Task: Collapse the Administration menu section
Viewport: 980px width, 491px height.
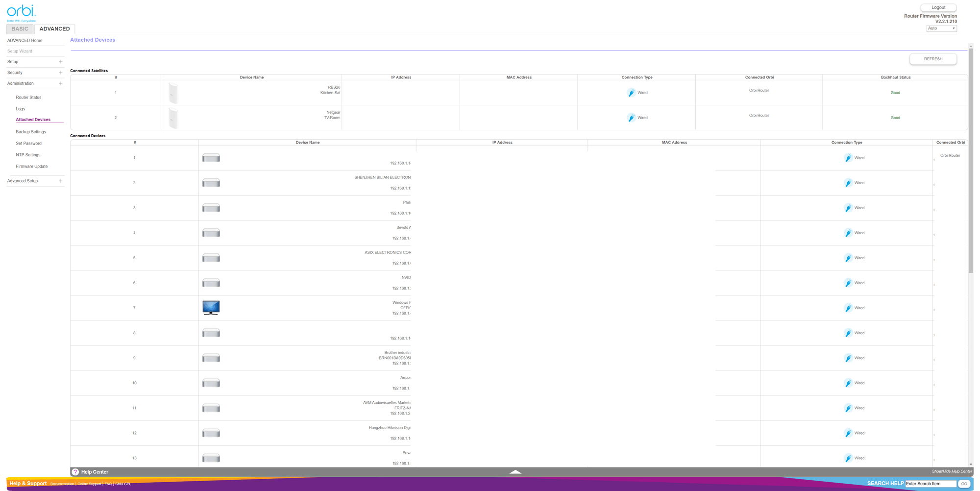Action: point(60,83)
